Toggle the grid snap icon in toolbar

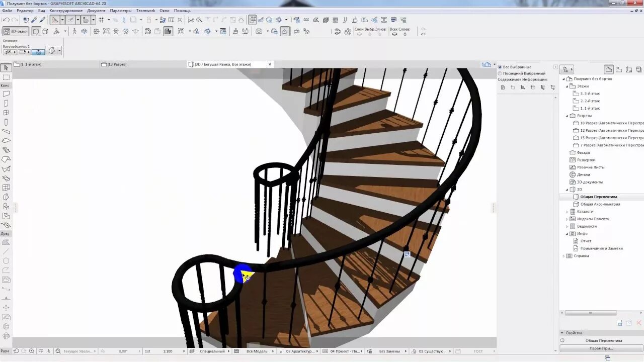(101, 20)
